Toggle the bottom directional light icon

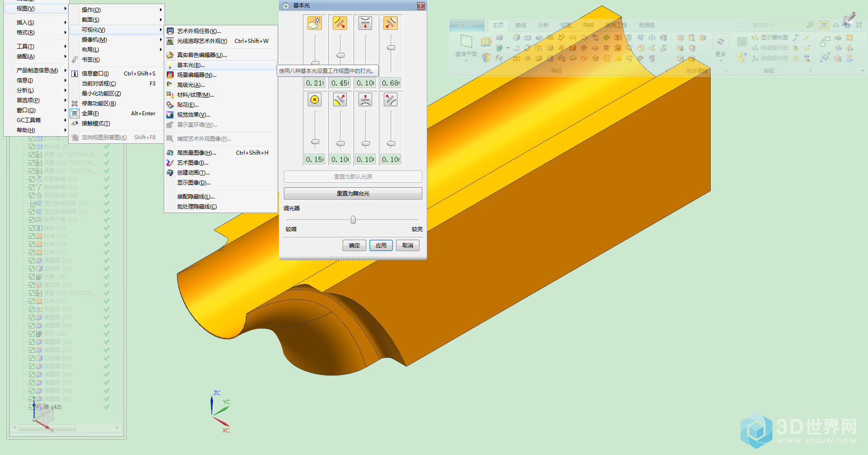point(365,100)
